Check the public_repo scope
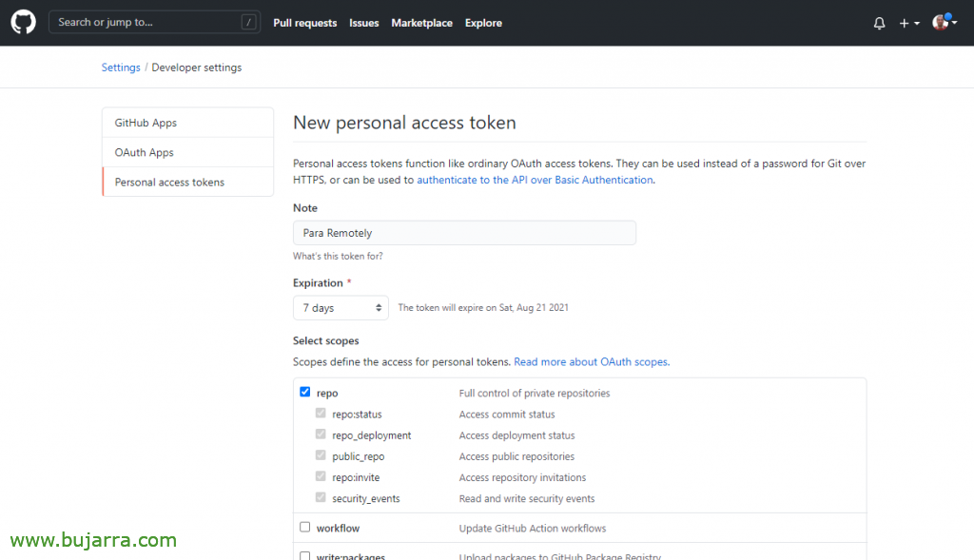This screenshot has height=560, width=974. tap(321, 454)
